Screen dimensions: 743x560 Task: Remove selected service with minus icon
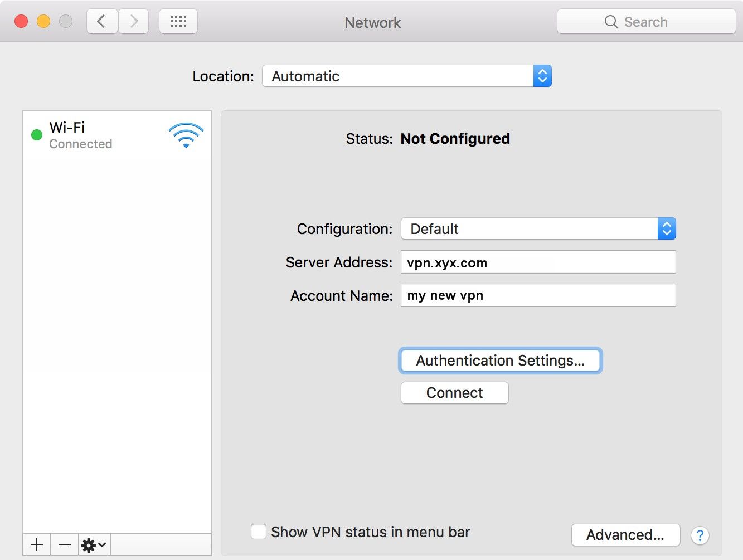[64, 544]
